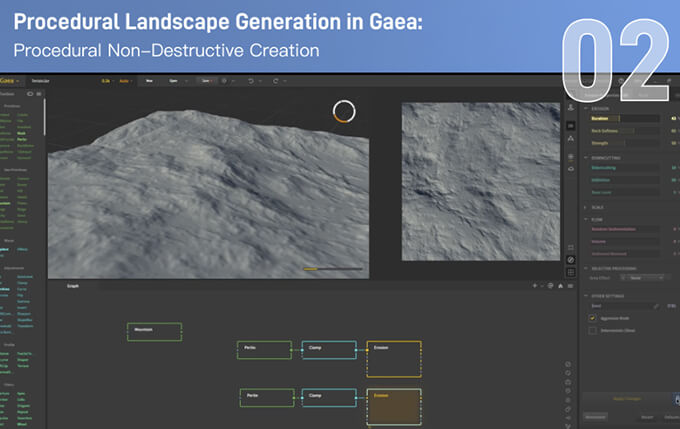Click the Save button in top toolbar
The image size is (680, 429).
coord(206,81)
